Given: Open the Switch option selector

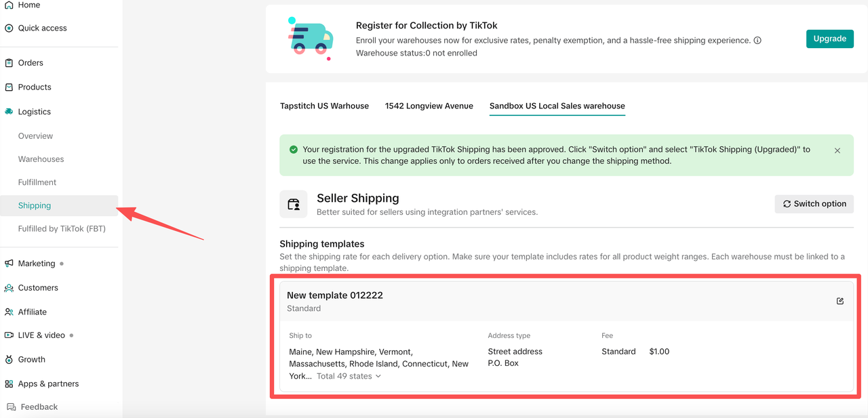Looking at the screenshot, I should (814, 204).
